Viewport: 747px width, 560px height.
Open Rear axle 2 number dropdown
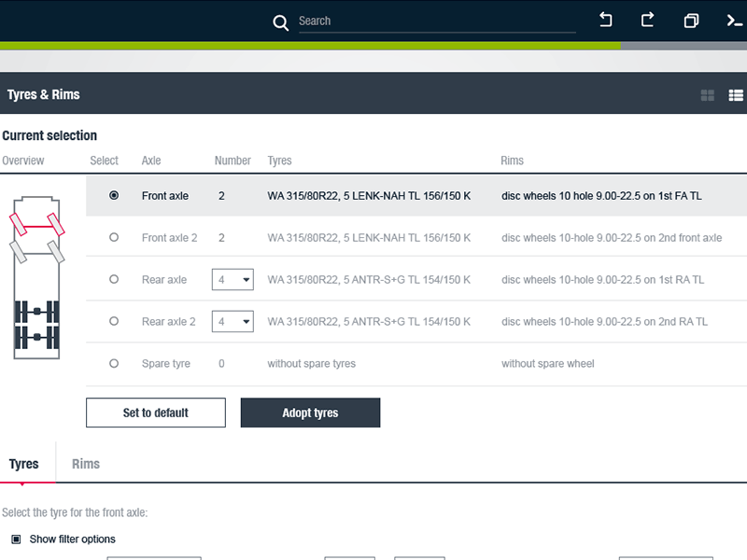(233, 321)
